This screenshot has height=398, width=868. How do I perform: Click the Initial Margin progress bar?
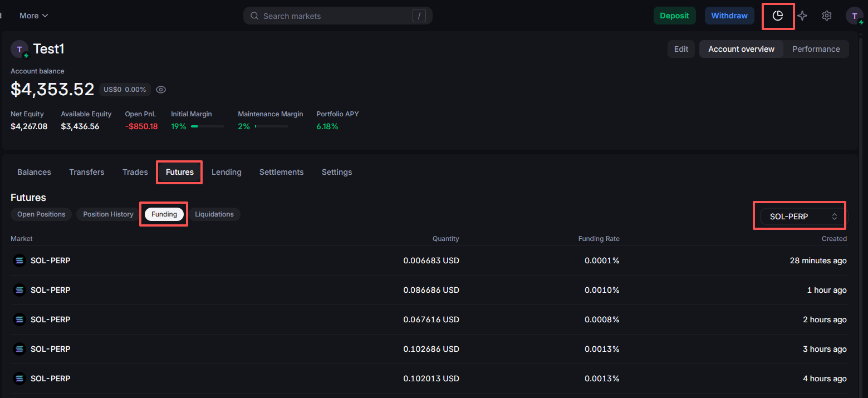pos(207,126)
